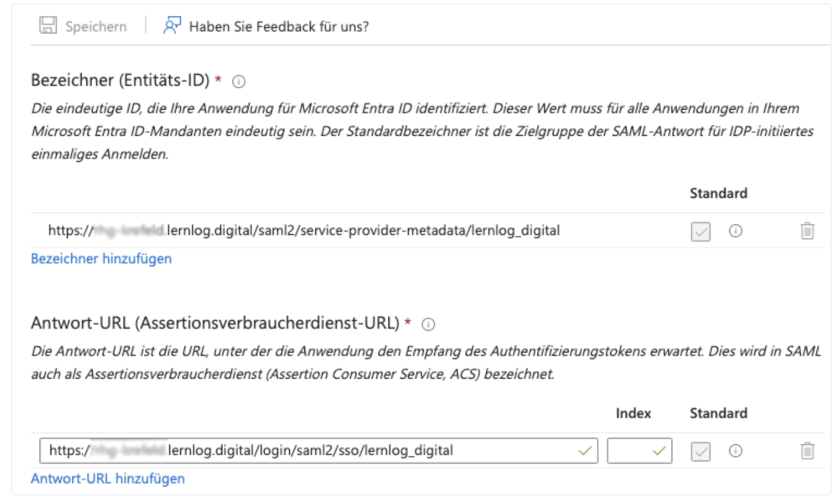Click the Speichern button label
This screenshot has width=839, height=504.
tap(96, 27)
